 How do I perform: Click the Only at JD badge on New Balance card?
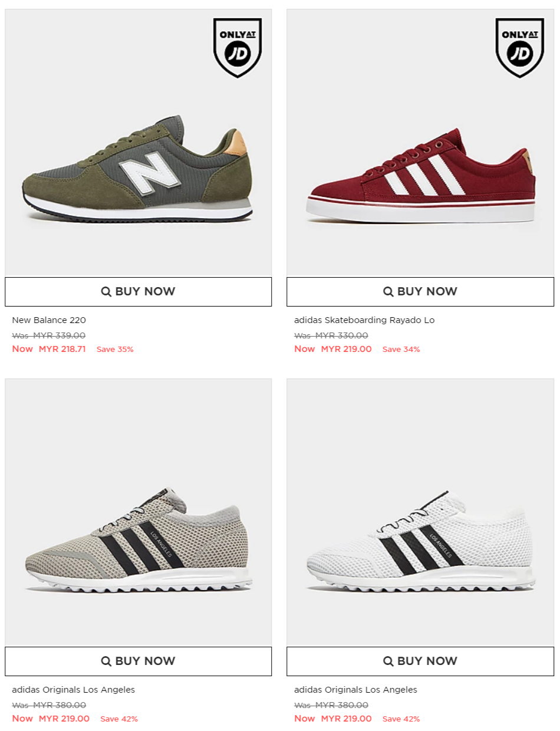pos(238,48)
